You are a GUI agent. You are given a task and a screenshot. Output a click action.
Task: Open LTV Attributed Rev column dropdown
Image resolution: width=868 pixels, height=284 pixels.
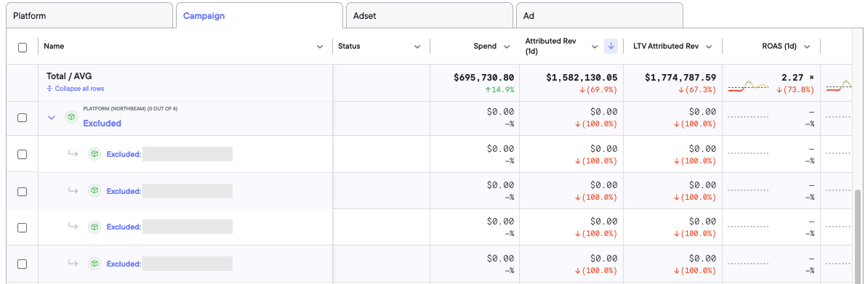point(709,47)
